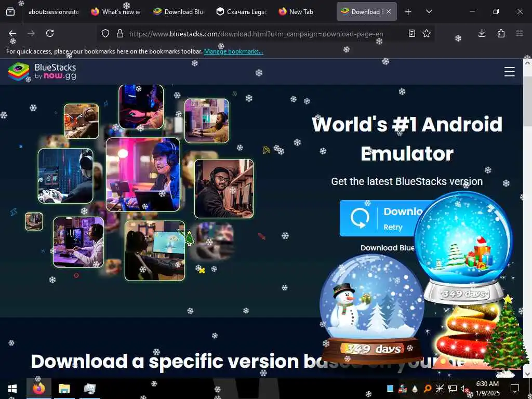This screenshot has height=399, width=532.
Task: Switch to the What's new tab
Action: pos(116,12)
